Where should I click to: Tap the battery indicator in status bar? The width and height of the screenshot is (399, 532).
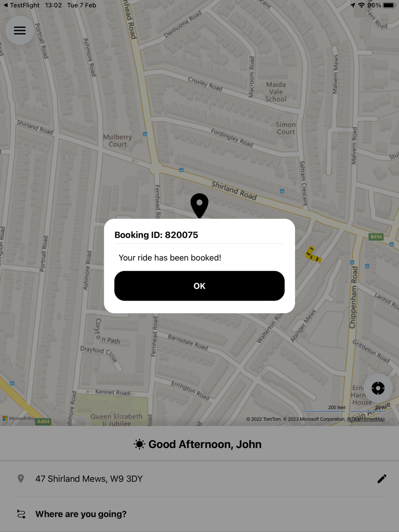point(389,5)
